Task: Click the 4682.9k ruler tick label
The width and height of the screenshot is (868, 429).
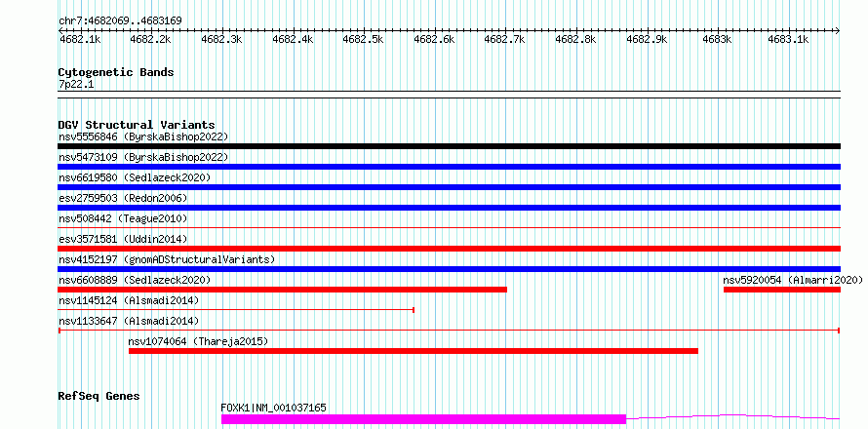Action: click(x=647, y=39)
